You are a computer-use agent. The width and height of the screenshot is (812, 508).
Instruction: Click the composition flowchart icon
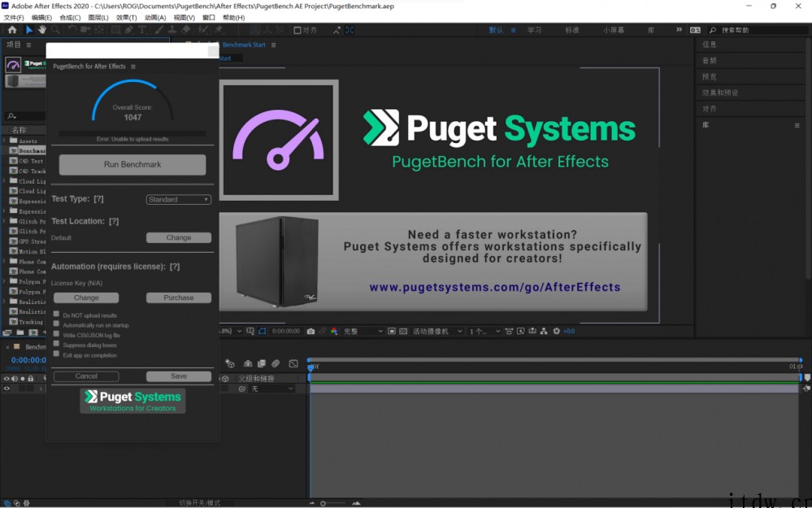[x=544, y=332]
